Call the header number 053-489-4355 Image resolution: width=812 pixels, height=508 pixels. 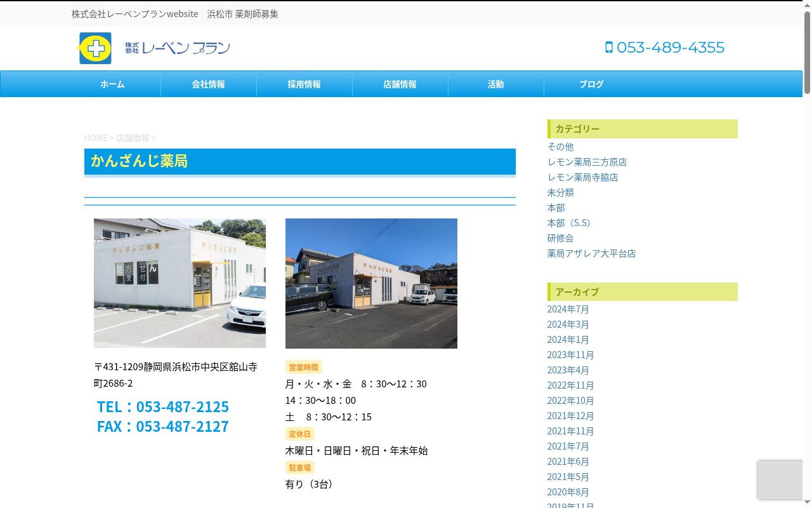[671, 48]
